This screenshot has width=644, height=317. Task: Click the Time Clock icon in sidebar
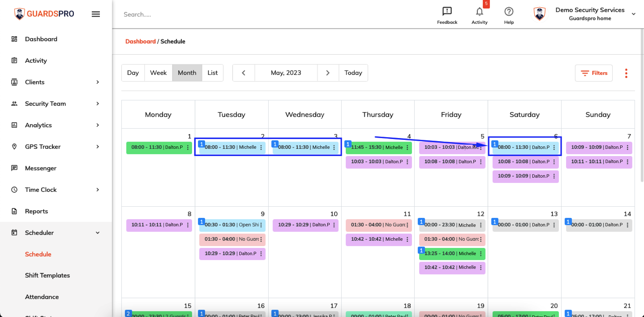[14, 190]
